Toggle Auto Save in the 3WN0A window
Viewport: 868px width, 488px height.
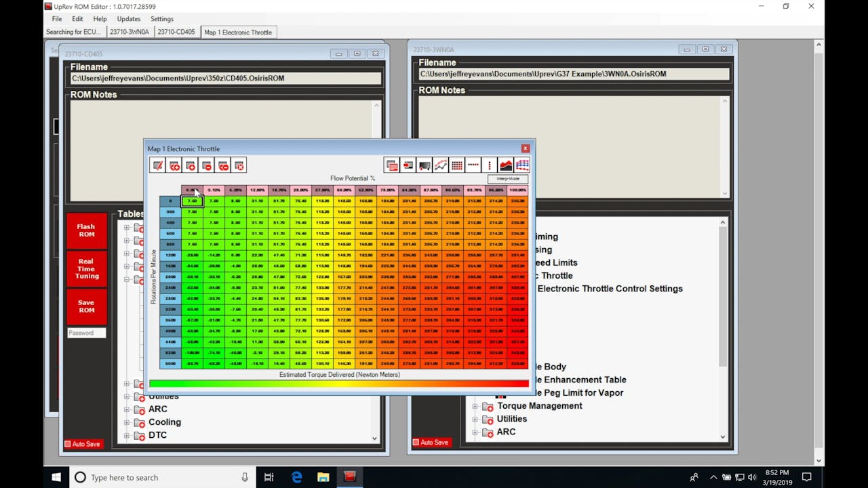pos(431,442)
